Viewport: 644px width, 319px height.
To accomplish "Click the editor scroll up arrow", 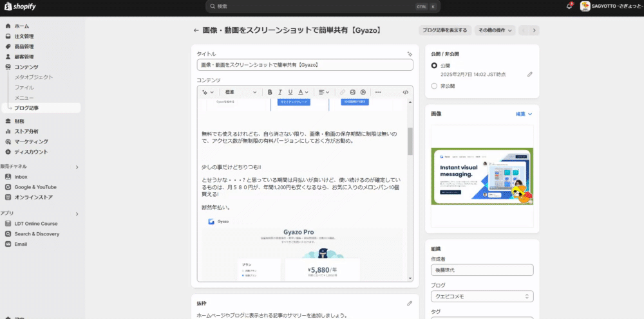I will pyautogui.click(x=410, y=101).
